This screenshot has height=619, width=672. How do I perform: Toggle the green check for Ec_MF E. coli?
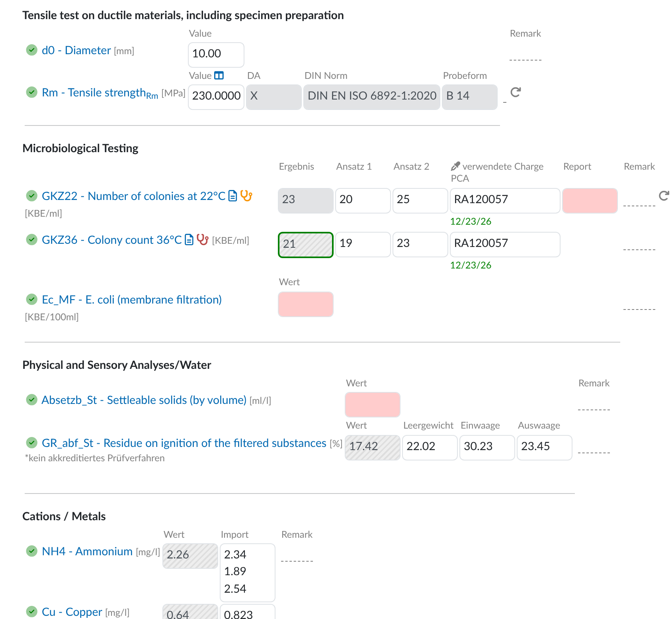coord(31,299)
